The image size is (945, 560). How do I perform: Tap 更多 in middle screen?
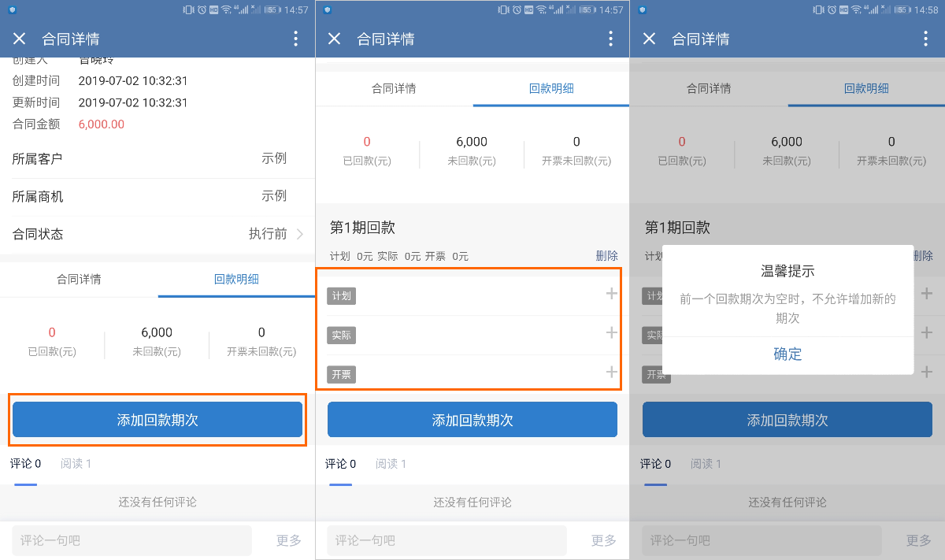(x=604, y=540)
